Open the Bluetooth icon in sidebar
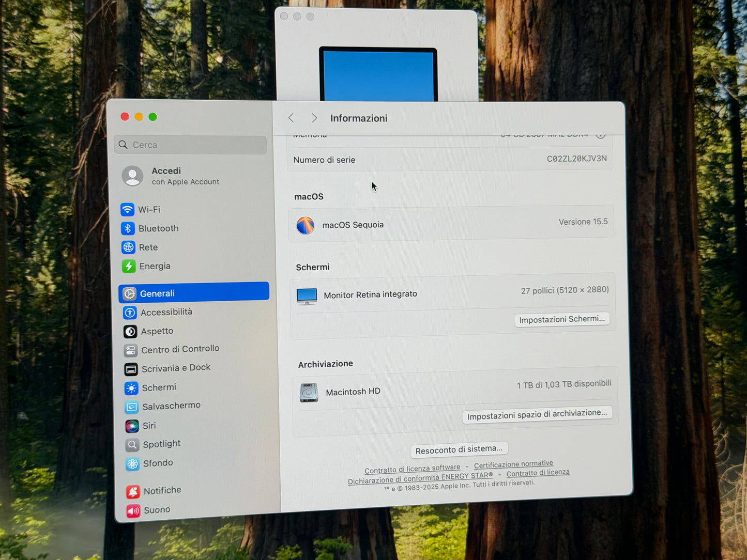 point(128,228)
